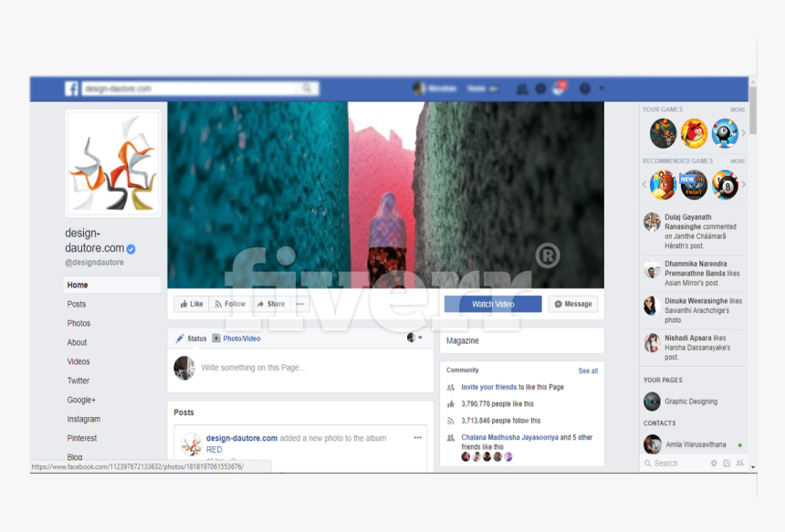
Task: Open Nishadi Apsara ticker story
Action: coord(694,348)
